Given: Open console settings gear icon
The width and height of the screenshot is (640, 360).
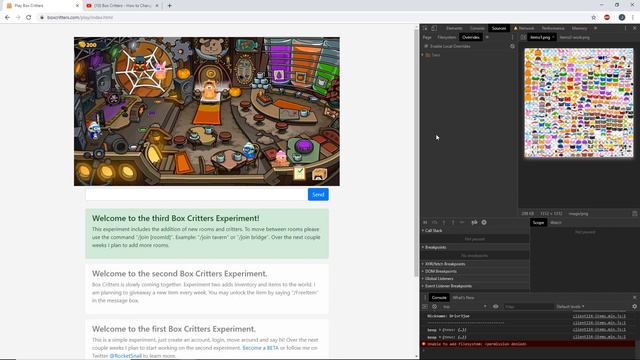Looking at the screenshot, I should 634,307.
